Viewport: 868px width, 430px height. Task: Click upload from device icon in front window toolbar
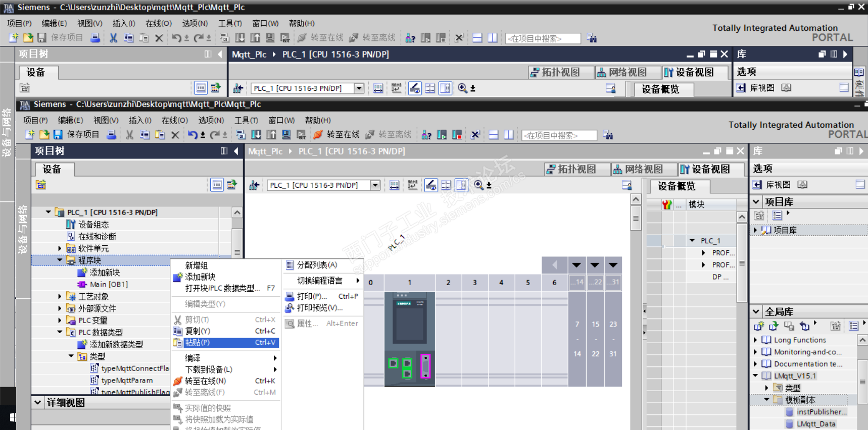[271, 135]
